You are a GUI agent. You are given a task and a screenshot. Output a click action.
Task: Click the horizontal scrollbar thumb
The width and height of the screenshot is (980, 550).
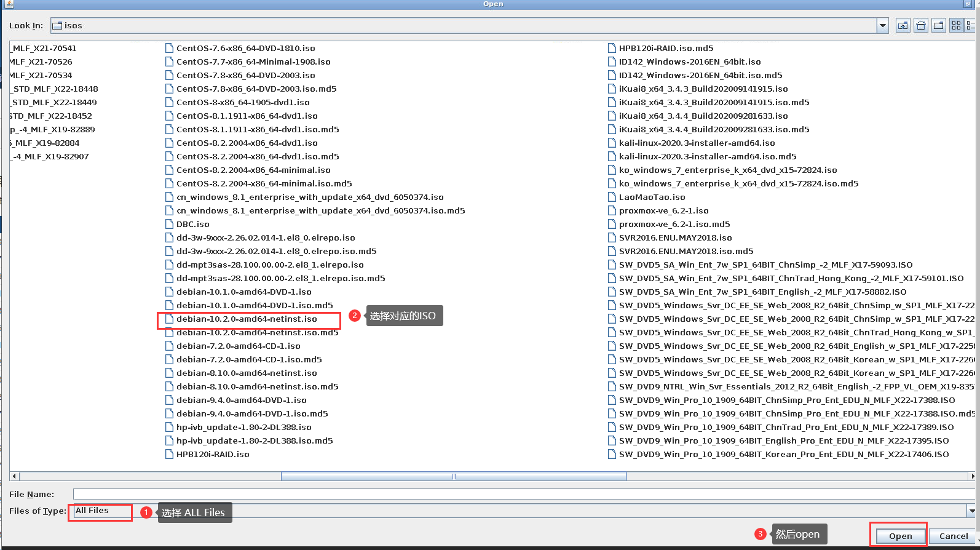pos(454,476)
